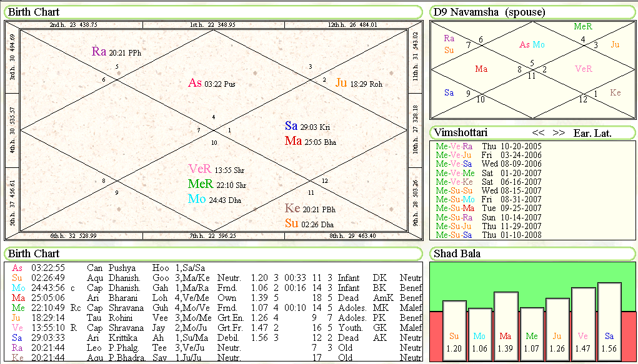
Task: Click Rahu (Ra) 20:21 in birth chart
Action: [99, 52]
